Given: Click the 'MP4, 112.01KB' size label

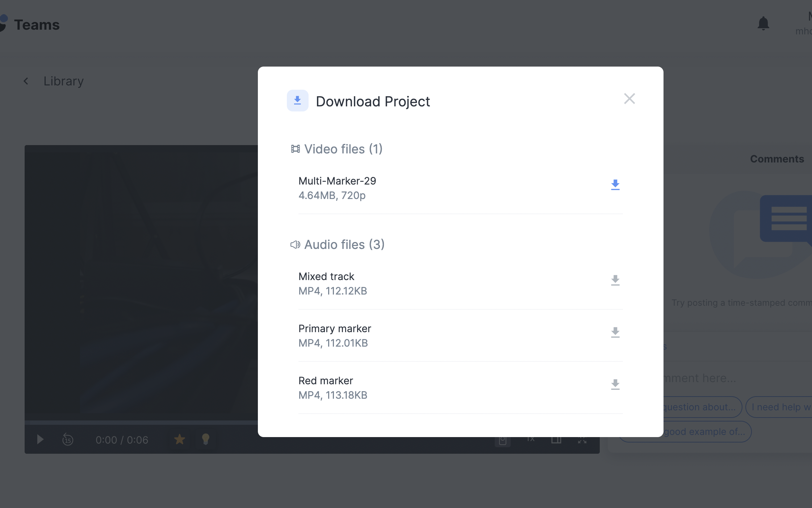Looking at the screenshot, I should pyautogui.click(x=333, y=343).
